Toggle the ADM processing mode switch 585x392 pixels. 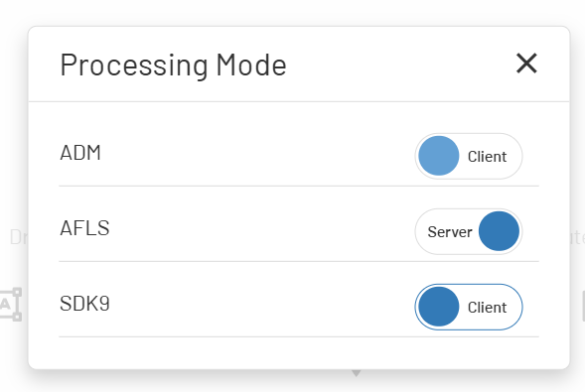point(469,156)
